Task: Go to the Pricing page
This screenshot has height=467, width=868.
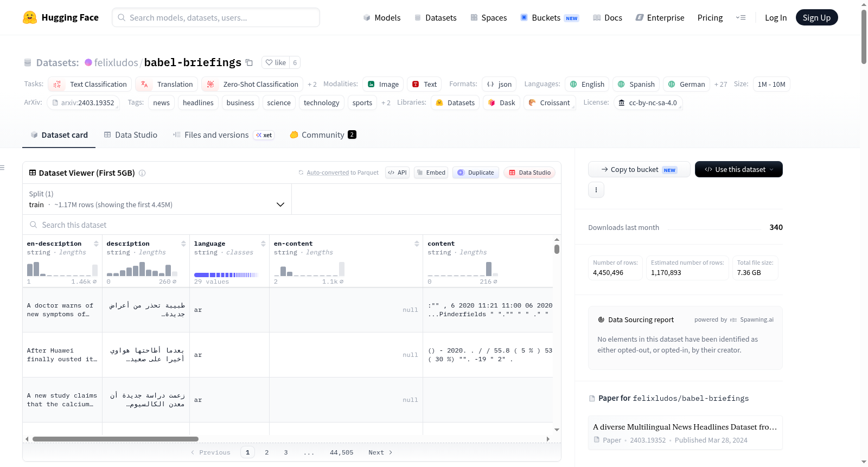Action: [710, 17]
